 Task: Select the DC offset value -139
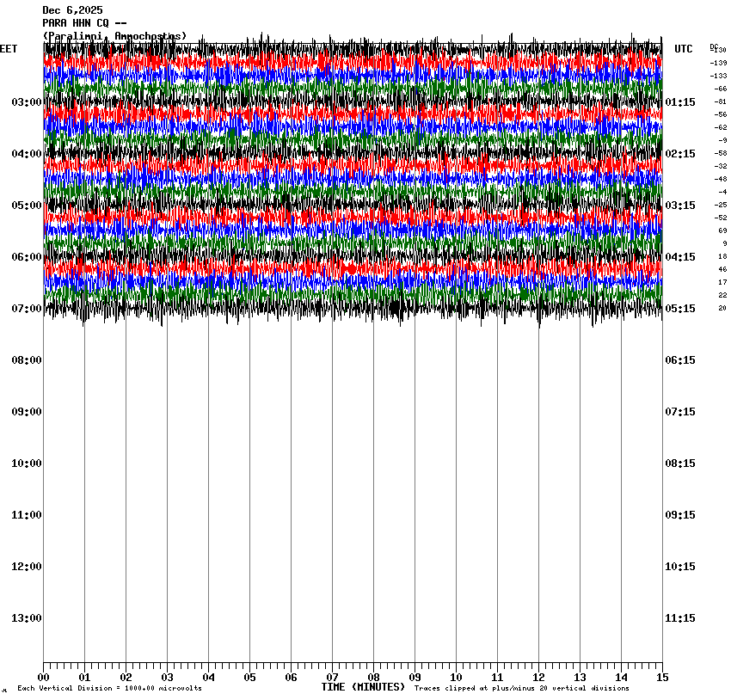click(718, 63)
